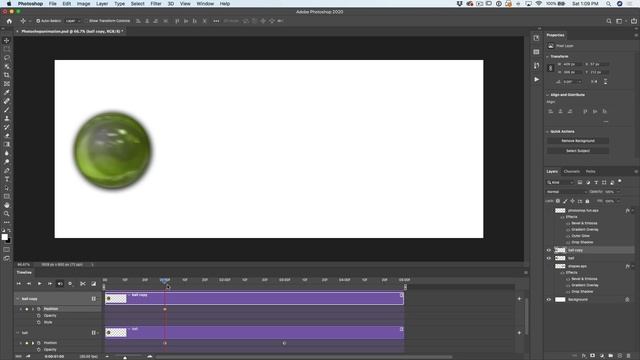Toggle Auto-Select checkbox in options bar
Viewport: 640px width, 360px height.
point(38,21)
